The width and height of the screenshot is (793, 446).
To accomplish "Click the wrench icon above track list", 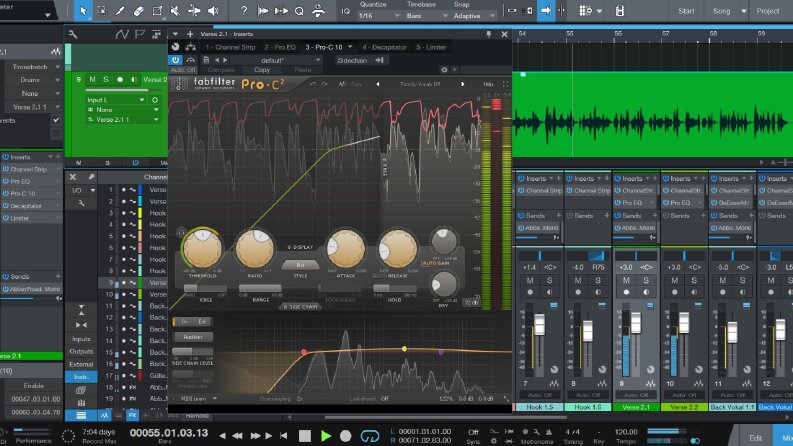I will [x=73, y=34].
